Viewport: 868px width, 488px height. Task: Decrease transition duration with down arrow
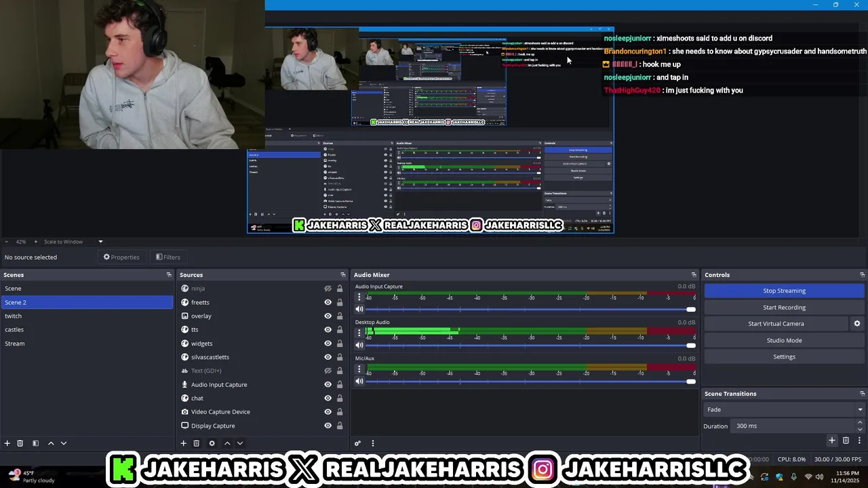(860, 430)
